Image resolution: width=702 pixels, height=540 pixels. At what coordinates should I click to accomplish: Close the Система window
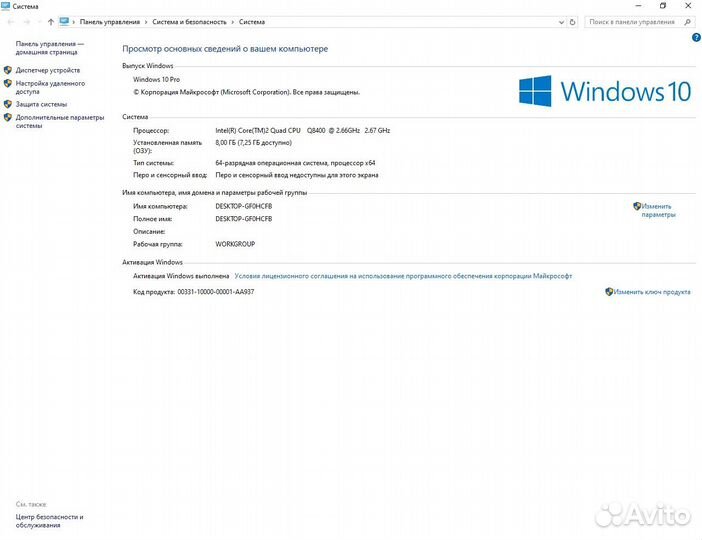coord(688,6)
